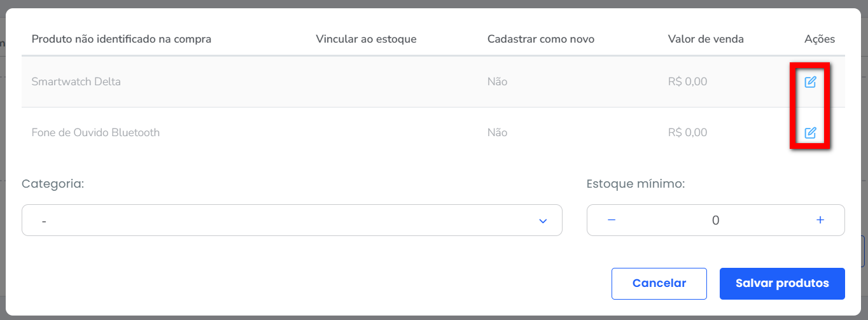Edit the Smartwatch Delta product row
Viewport: 868px width, 320px height.
click(810, 82)
